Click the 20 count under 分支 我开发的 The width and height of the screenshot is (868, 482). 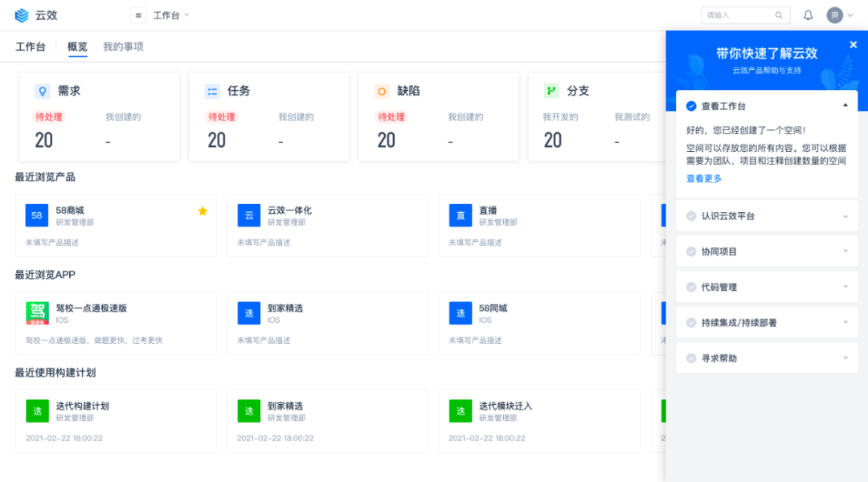[552, 141]
